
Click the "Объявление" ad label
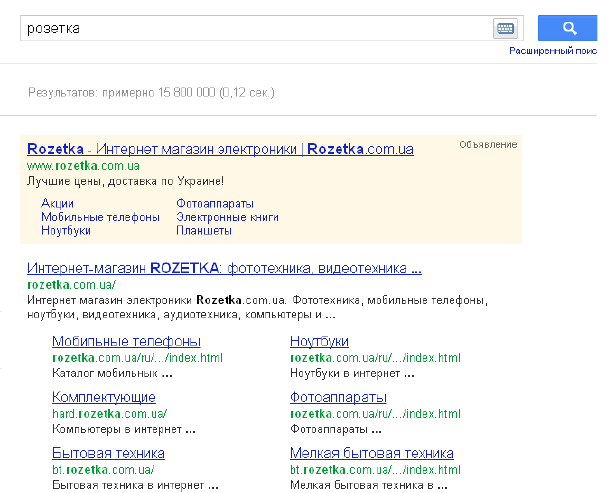click(x=488, y=144)
